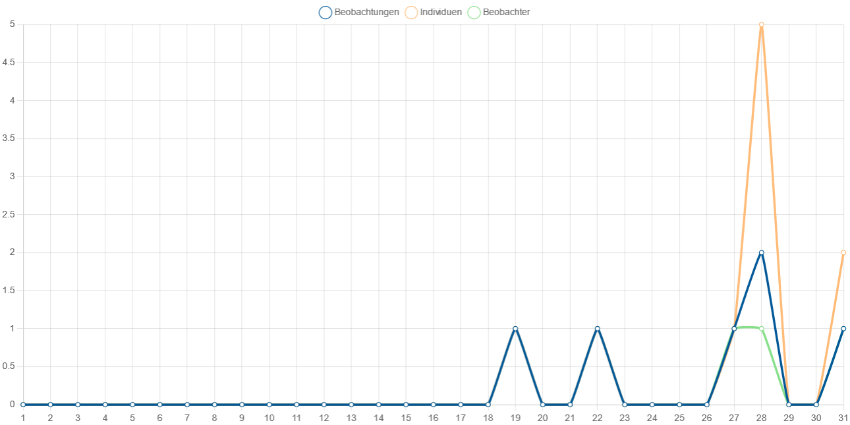This screenshot has height=425, width=850.
Task: Select the Beobachtungen point at day 31
Action: [x=843, y=329]
